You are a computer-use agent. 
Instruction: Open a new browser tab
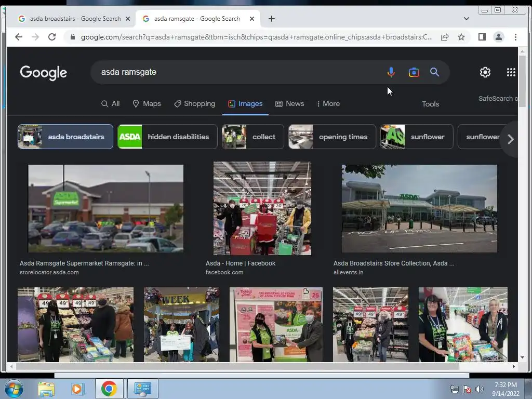[271, 19]
